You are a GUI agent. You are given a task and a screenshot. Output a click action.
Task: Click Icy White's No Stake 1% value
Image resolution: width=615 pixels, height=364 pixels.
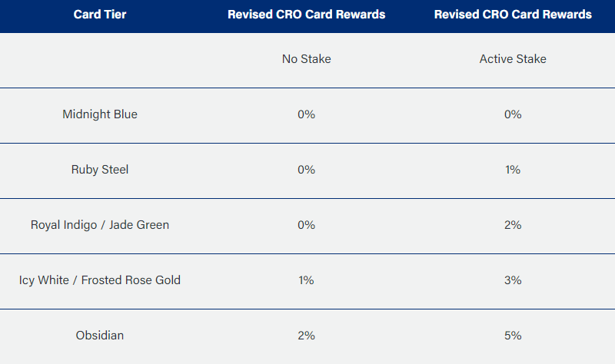coord(306,280)
